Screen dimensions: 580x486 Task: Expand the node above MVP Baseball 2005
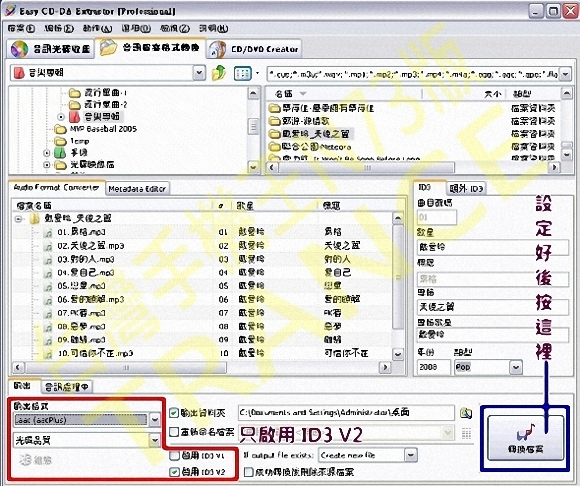click(x=61, y=117)
